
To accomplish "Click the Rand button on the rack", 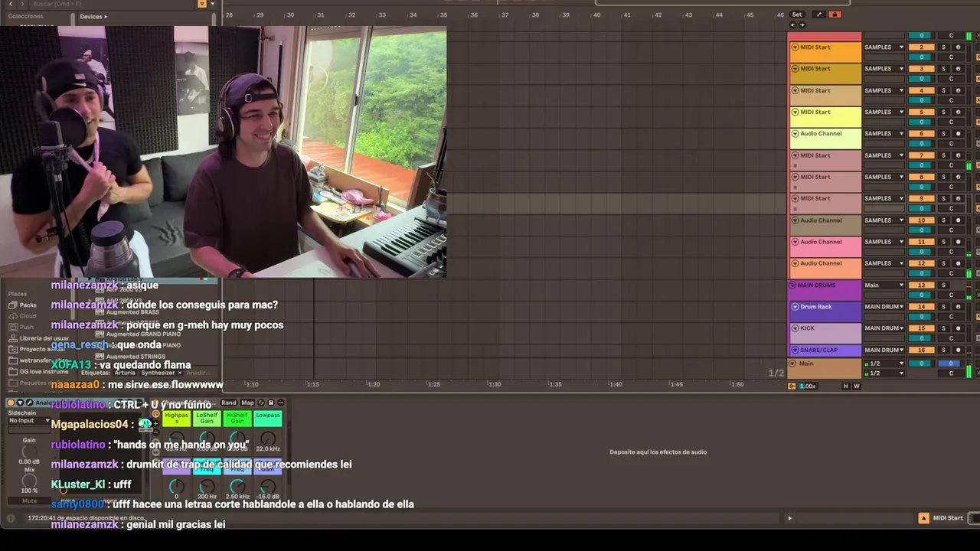I will (x=229, y=403).
